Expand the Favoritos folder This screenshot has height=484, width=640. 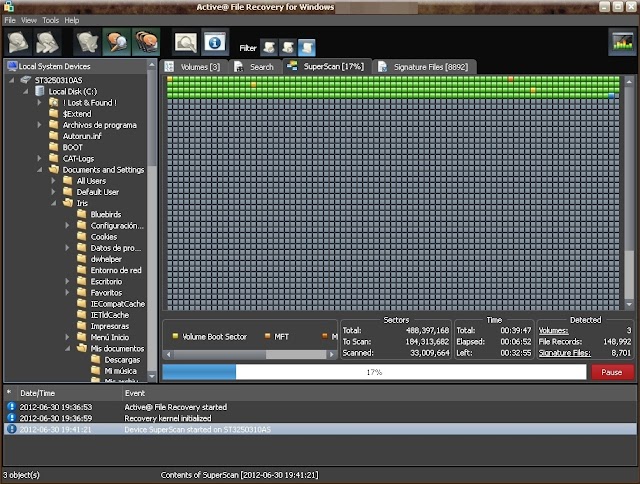pos(67,292)
